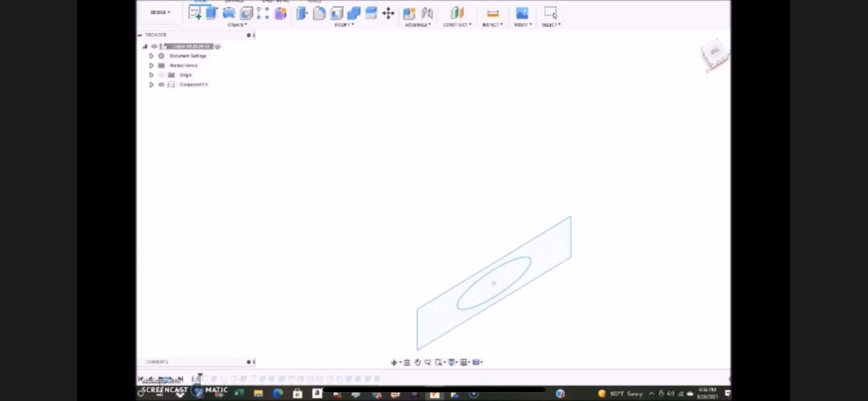Viewport: 868px width, 401px height.
Task: Open the Design workspace dropdown
Action: point(160,12)
